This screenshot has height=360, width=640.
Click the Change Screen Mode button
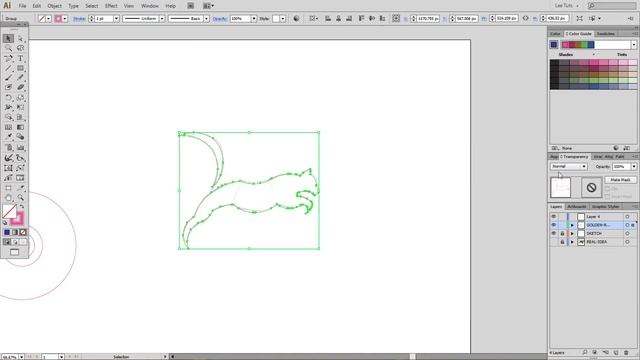point(14,252)
